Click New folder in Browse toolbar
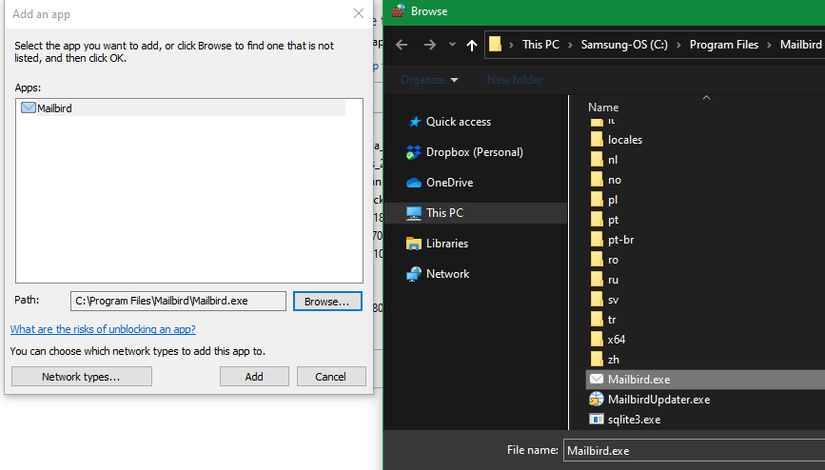 pos(515,80)
